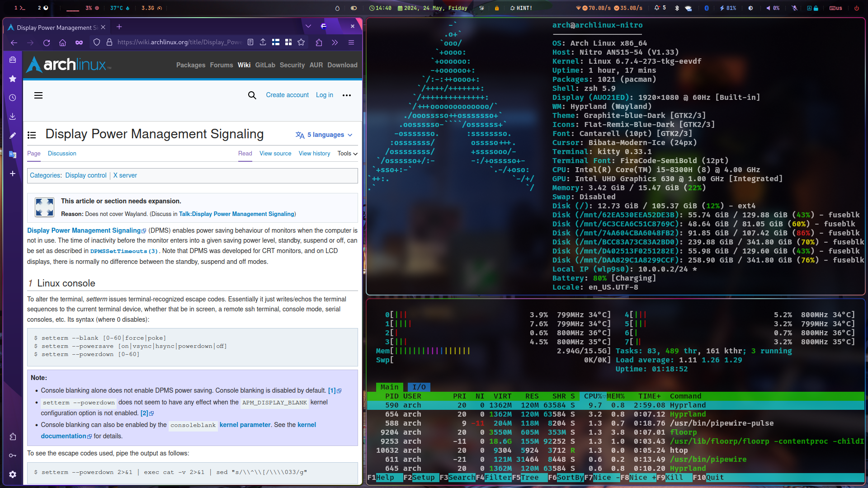Click the Arch Linux logo
The width and height of the screenshot is (868, 488).
(68, 65)
